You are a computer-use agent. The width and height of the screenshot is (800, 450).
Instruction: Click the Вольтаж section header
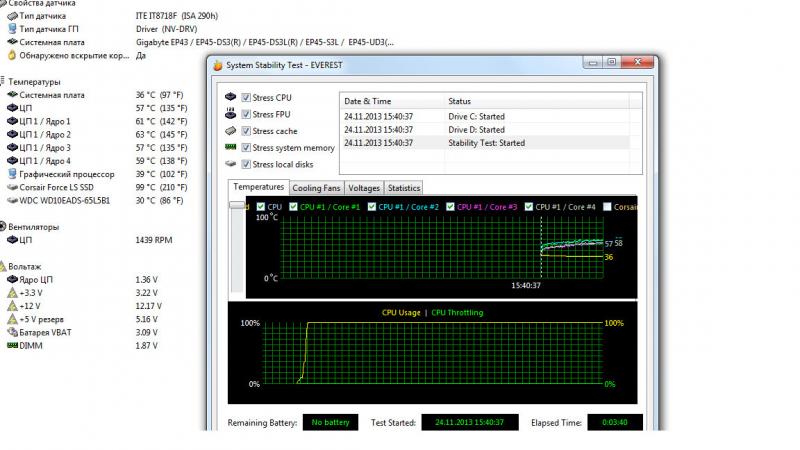(x=24, y=266)
